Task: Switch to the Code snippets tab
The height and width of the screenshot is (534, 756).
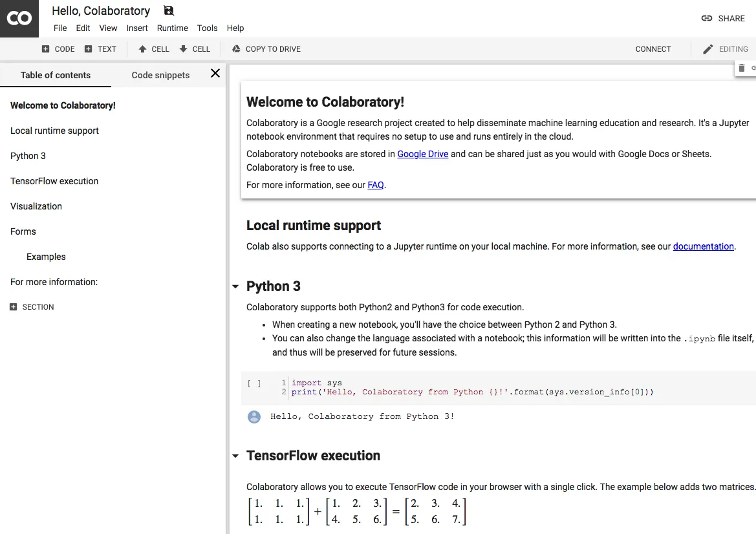Action: 160,75
